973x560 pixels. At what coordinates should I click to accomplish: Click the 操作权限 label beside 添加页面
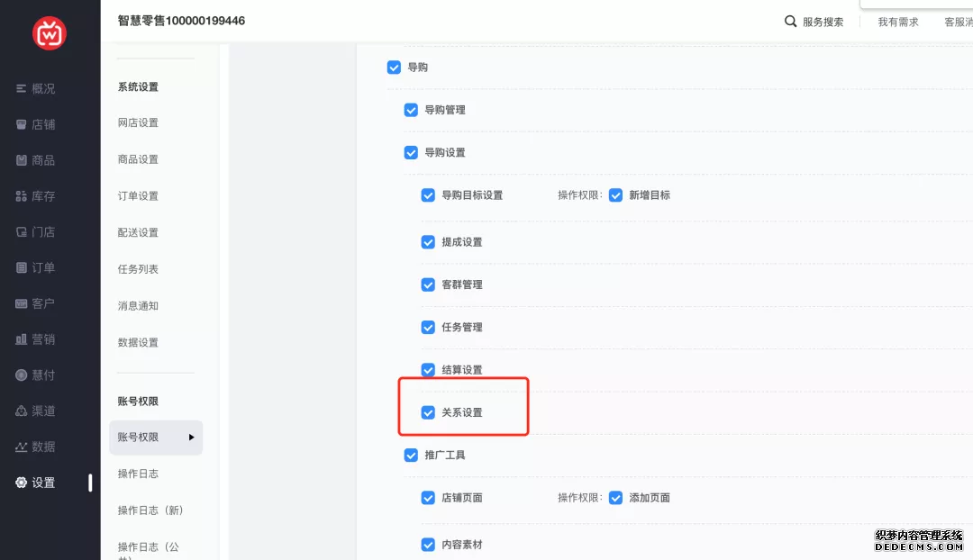tap(579, 498)
